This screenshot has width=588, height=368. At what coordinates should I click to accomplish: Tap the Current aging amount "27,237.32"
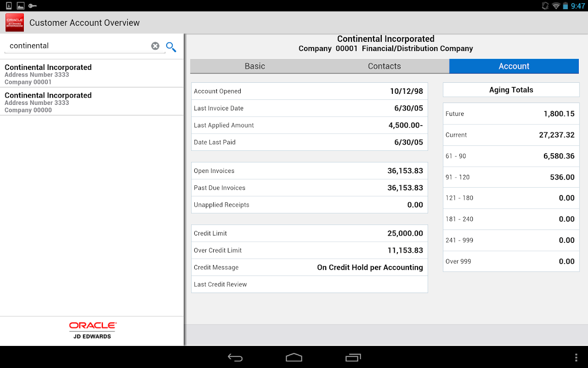point(557,135)
